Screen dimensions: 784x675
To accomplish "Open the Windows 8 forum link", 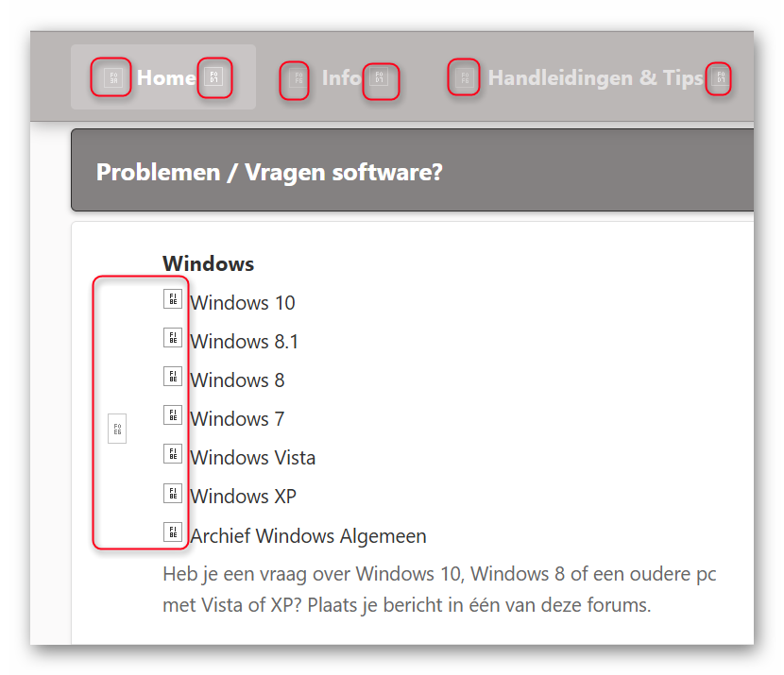I will 237,380.
